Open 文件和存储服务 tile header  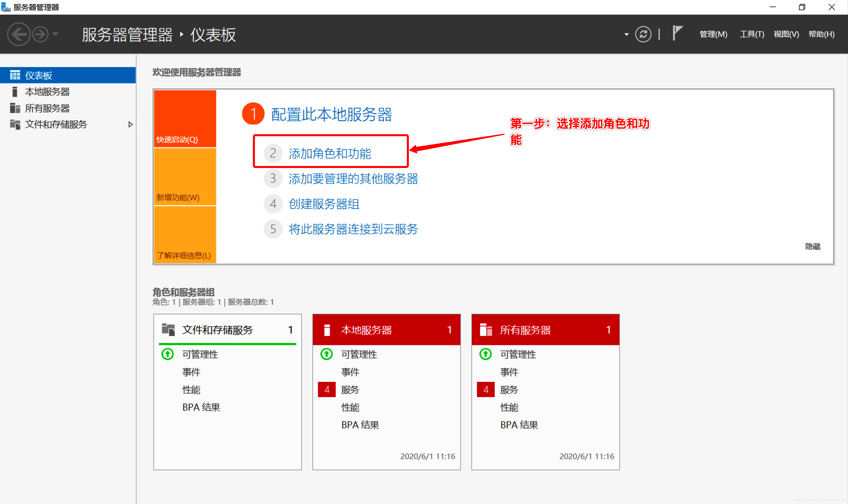pos(228,329)
